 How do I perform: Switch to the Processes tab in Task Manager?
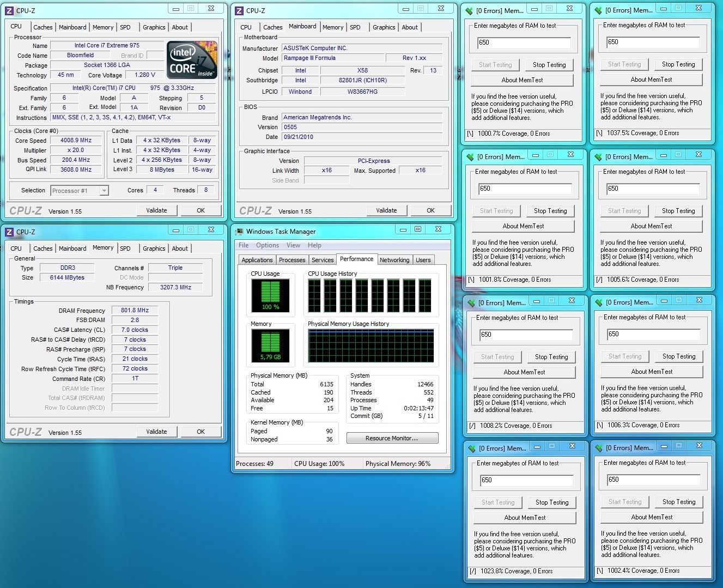(292, 260)
